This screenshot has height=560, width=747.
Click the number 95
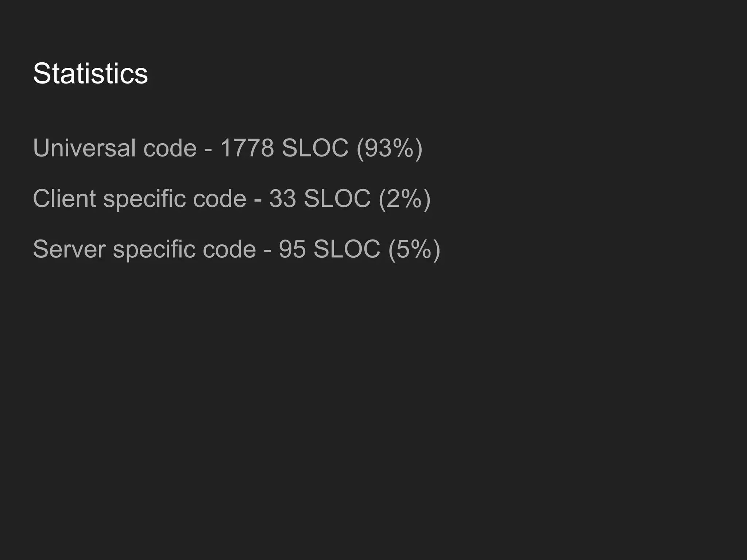(x=292, y=249)
